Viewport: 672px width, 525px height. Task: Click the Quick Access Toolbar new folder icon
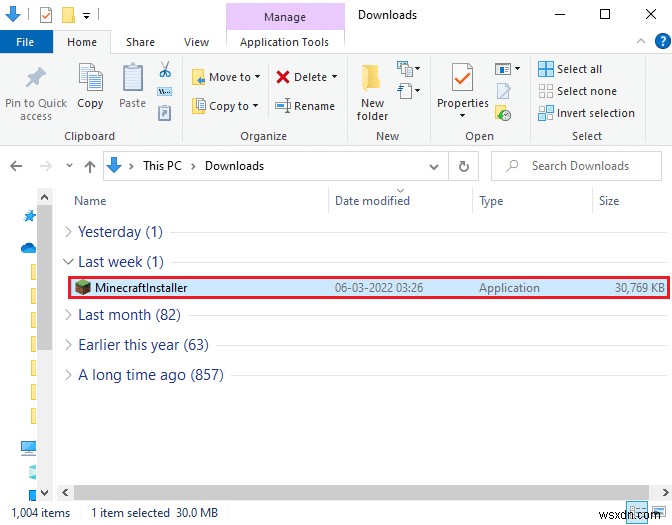(x=68, y=15)
